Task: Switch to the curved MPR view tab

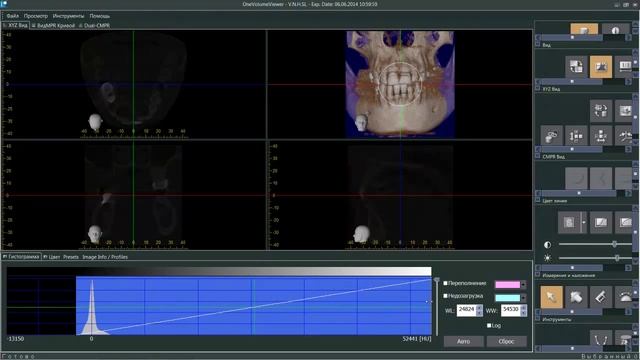Action: click(x=53, y=25)
